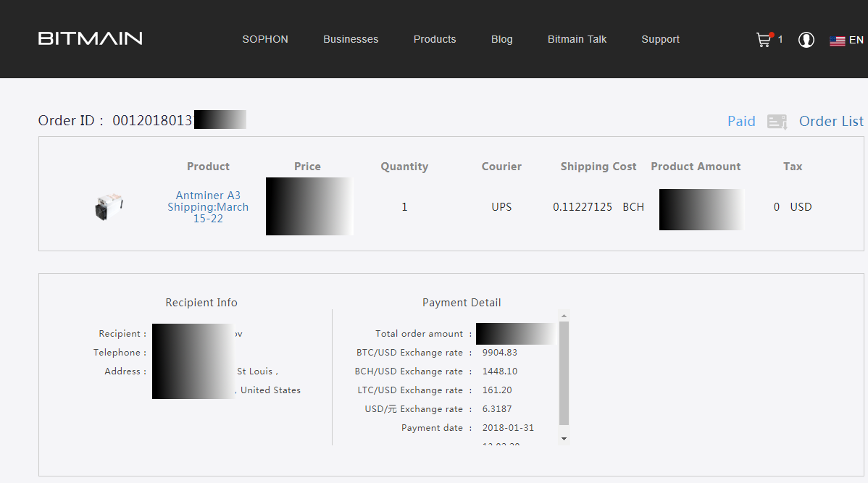Open Bitmain Talk from the navigation bar
Viewport: 868px width, 483px height.
577,39
